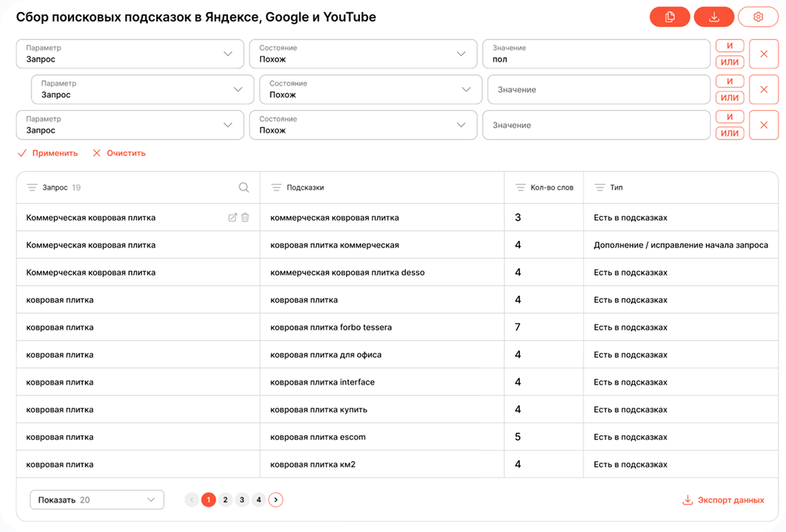Click word count 5 in escom row
The height and width of the screenshot is (532, 786).
(x=517, y=437)
